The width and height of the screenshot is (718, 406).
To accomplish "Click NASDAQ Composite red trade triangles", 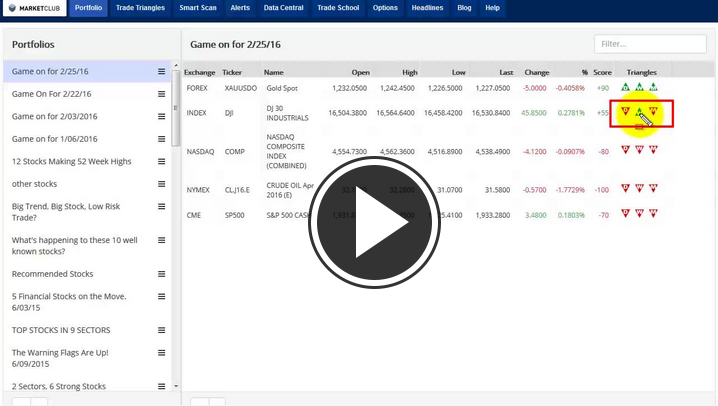I will click(x=639, y=150).
